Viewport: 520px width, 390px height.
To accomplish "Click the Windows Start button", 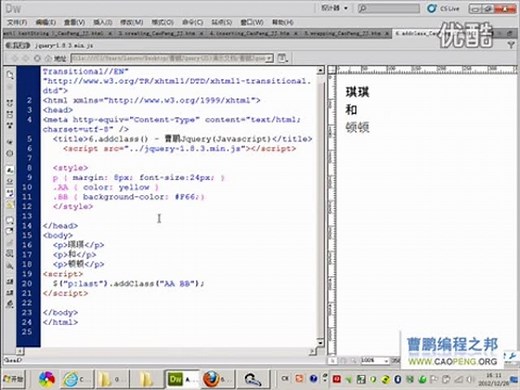I will tap(13, 379).
